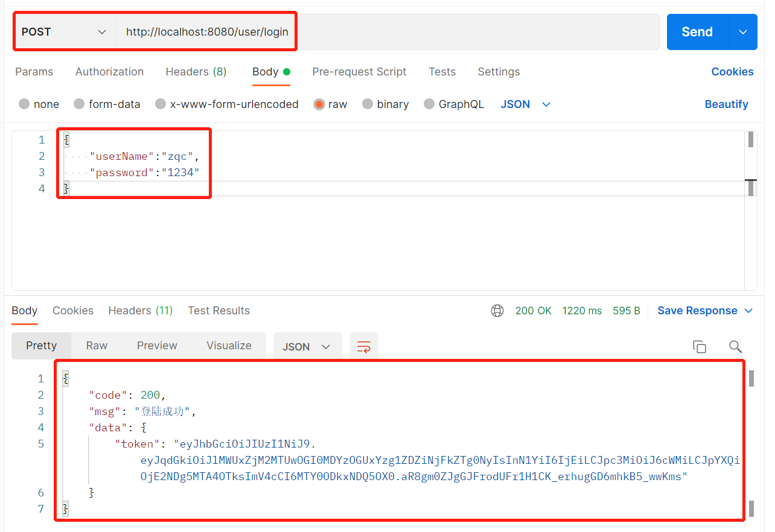
Task: Click the "msg" line in response
Action: click(x=143, y=411)
